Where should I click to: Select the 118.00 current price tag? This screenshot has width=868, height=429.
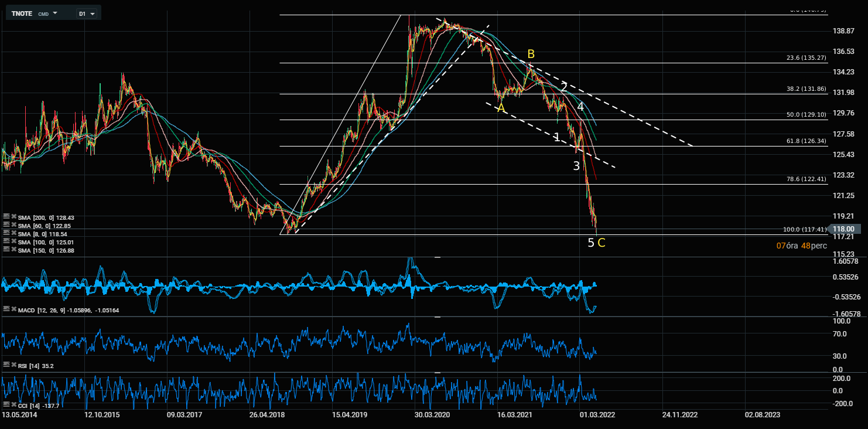pyautogui.click(x=843, y=229)
